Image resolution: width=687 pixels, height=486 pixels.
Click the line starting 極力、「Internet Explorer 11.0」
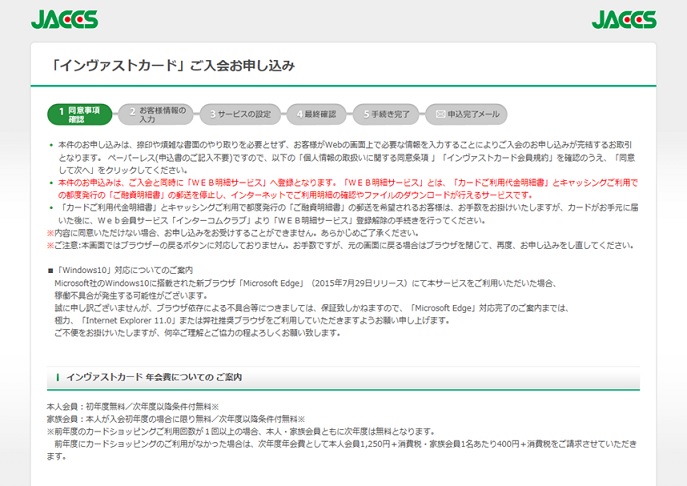252,320
